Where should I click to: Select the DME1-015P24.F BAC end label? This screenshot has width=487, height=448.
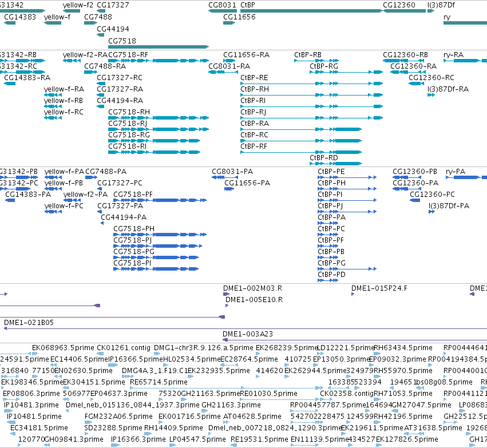point(379,288)
